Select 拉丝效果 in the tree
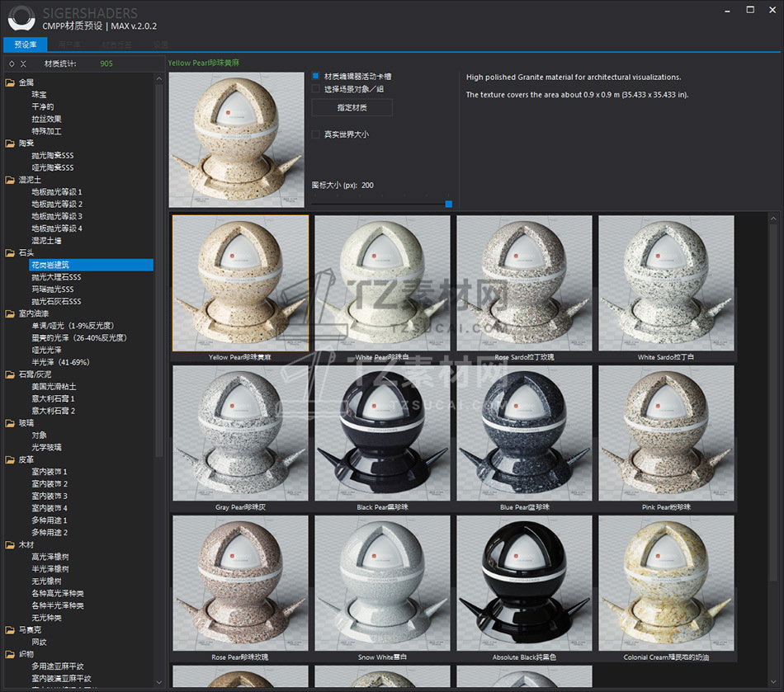Image resolution: width=784 pixels, height=692 pixels. coord(46,119)
